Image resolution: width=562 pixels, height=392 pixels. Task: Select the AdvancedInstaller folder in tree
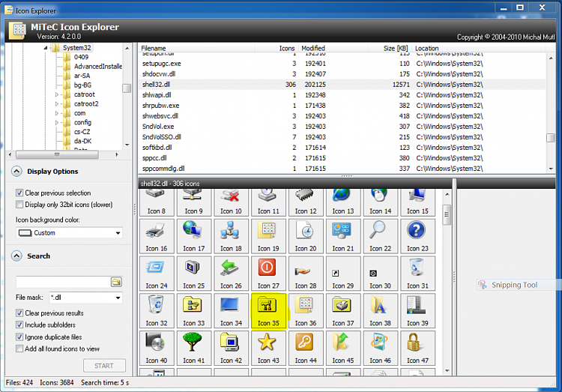point(97,67)
